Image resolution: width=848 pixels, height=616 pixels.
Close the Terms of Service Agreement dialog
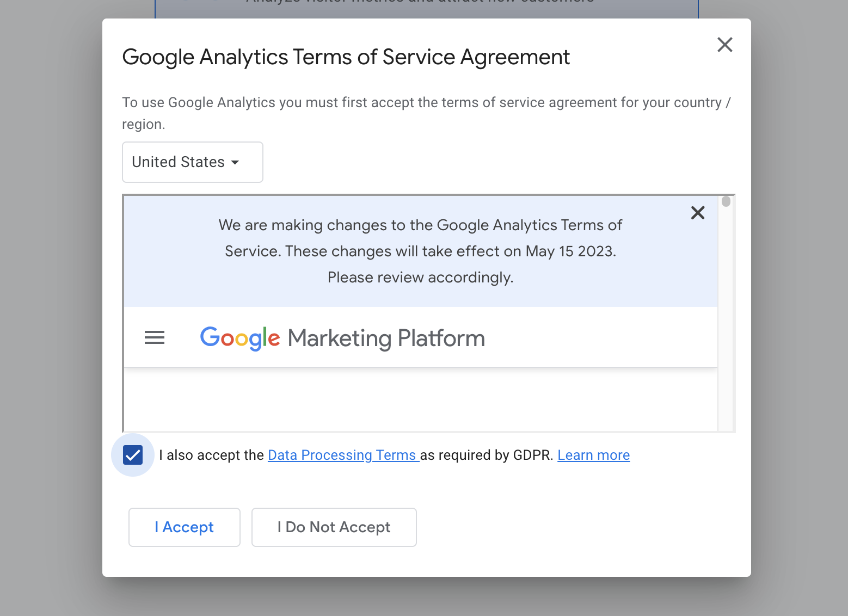(x=724, y=45)
